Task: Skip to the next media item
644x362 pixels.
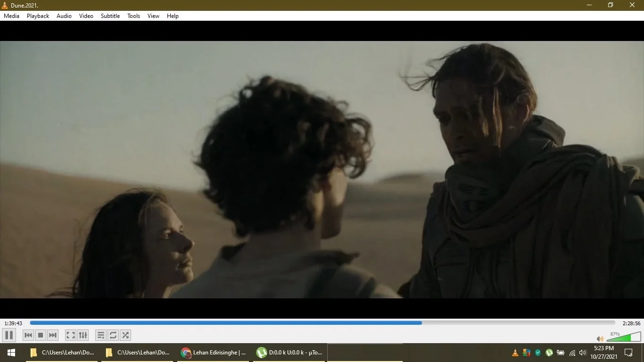Action: point(53,335)
